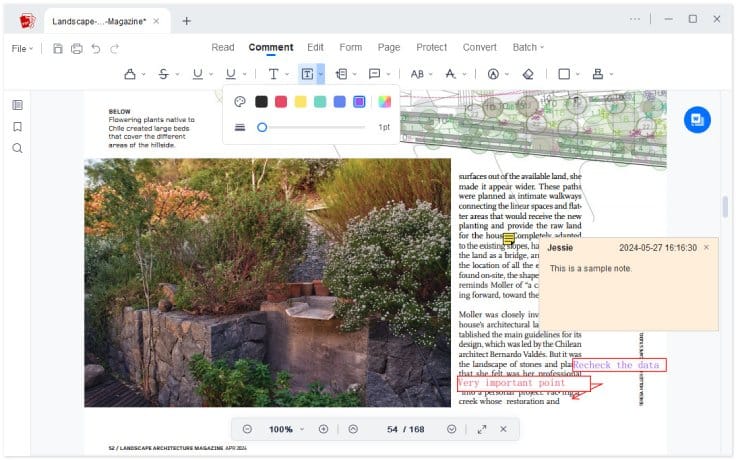Select the callout text tool
Image resolution: width=736 pixels, height=460 pixels.
(x=341, y=74)
